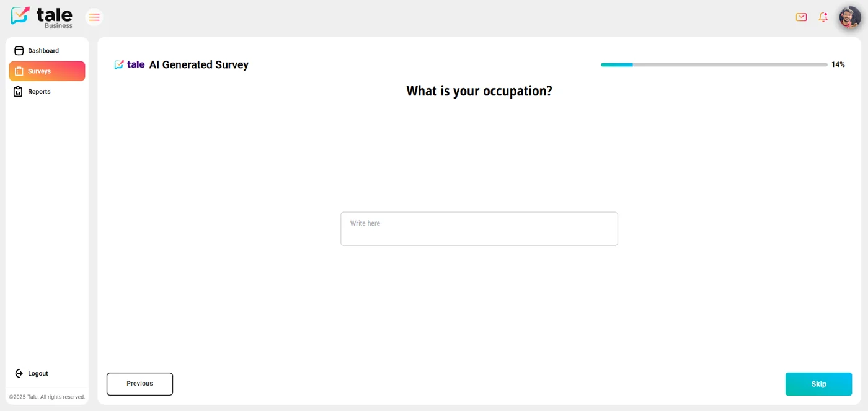
Task: Switch to the Surveys section
Action: tap(39, 71)
